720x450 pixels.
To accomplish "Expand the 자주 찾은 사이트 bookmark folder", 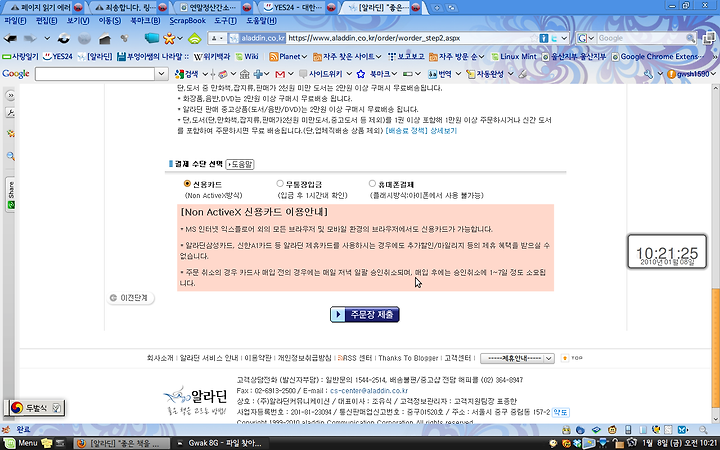I will (347, 56).
